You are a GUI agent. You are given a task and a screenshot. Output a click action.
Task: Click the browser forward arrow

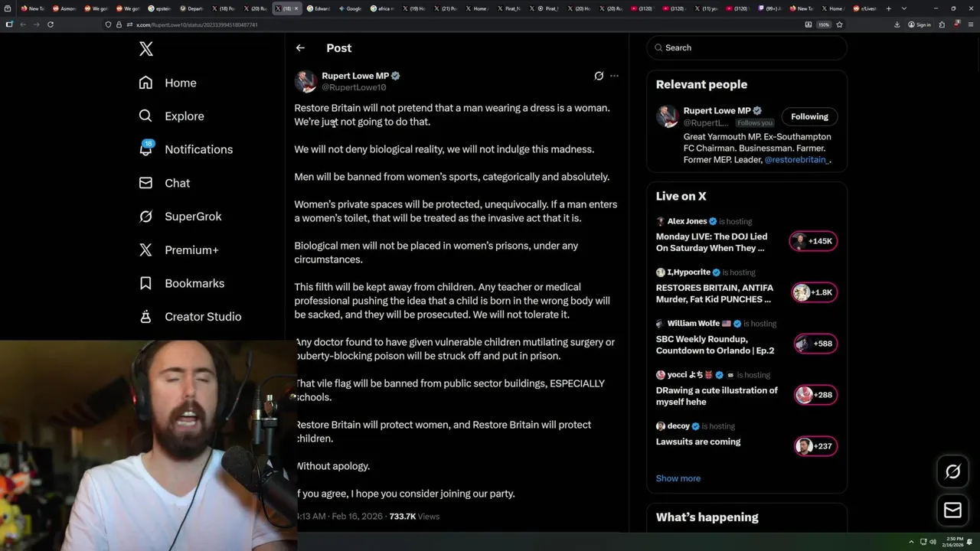[37, 24]
